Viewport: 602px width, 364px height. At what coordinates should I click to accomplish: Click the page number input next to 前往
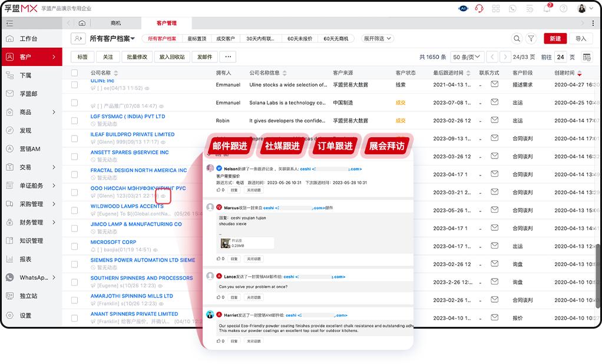point(560,57)
